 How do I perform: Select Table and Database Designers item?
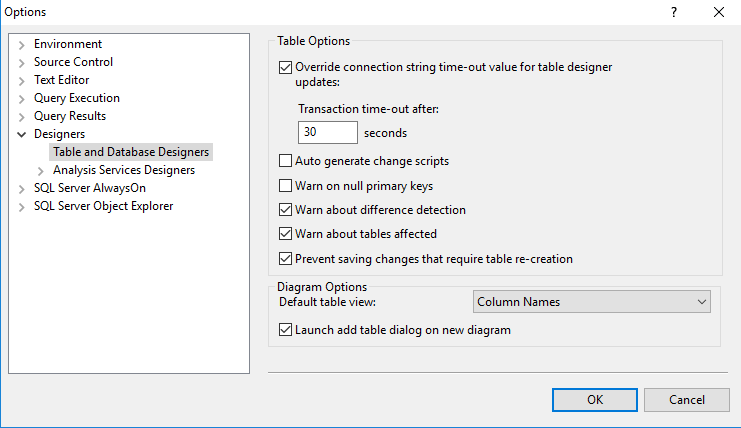(x=131, y=152)
